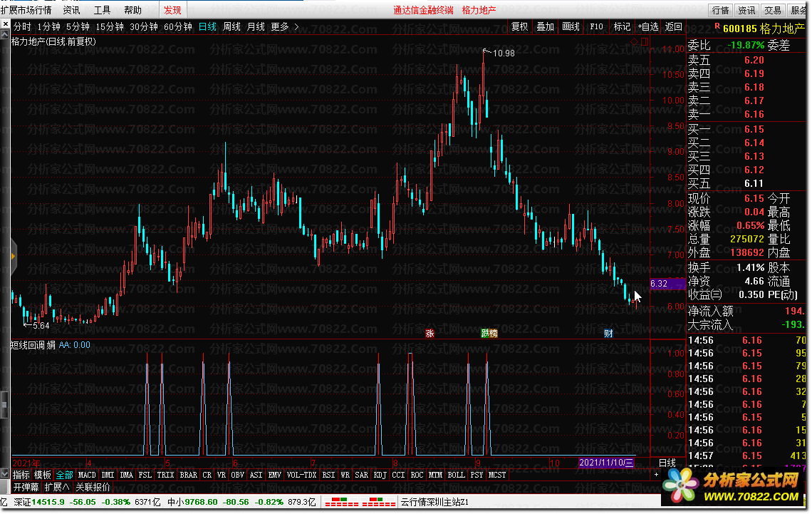
Task: Open F10 company info
Action: click(x=597, y=26)
